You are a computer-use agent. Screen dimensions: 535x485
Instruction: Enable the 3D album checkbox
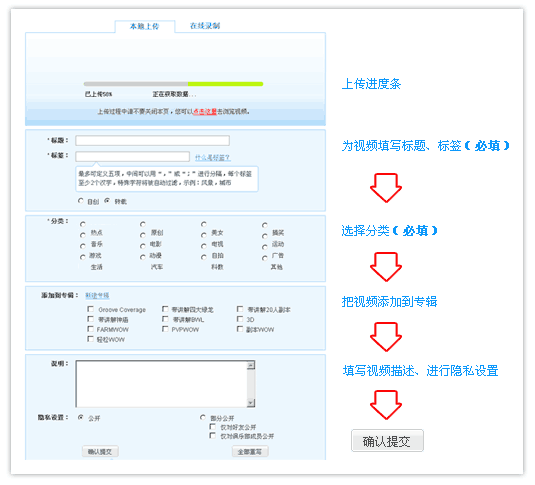click(x=240, y=319)
